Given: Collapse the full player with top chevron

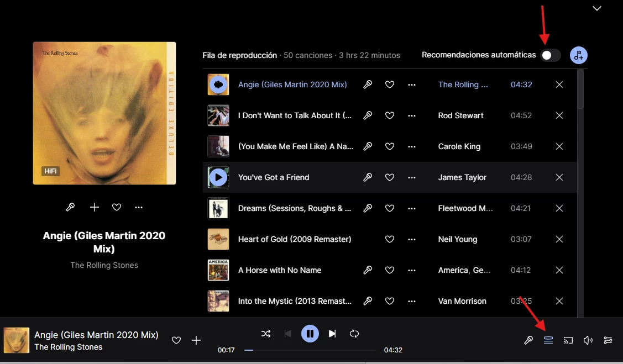Looking at the screenshot, I should click(x=597, y=8).
